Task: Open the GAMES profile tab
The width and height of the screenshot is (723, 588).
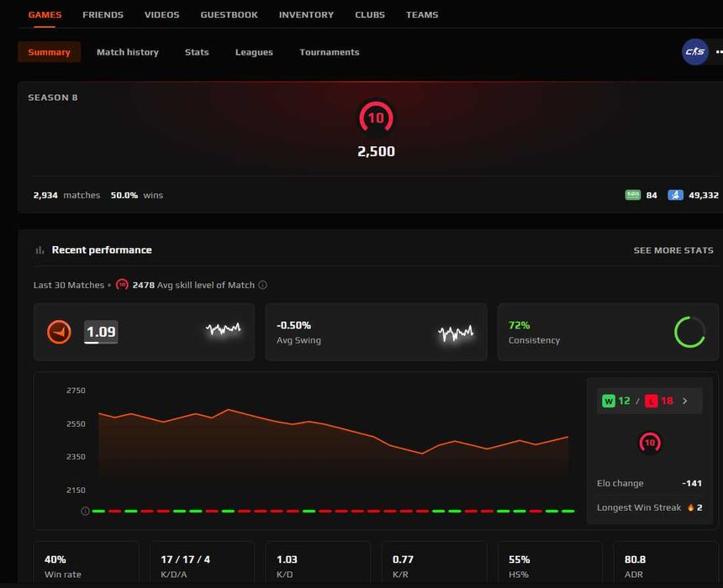Action: coord(45,15)
